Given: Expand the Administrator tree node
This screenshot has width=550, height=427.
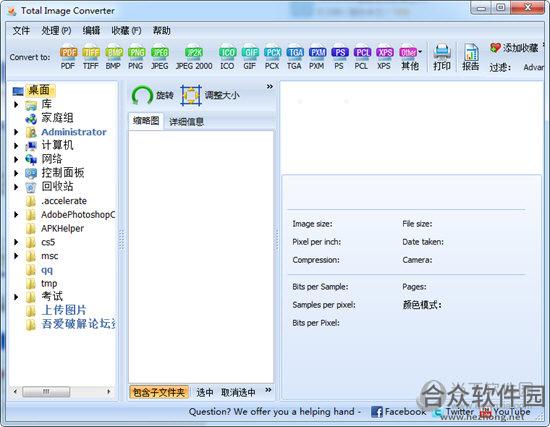Looking at the screenshot, I should point(16,132).
